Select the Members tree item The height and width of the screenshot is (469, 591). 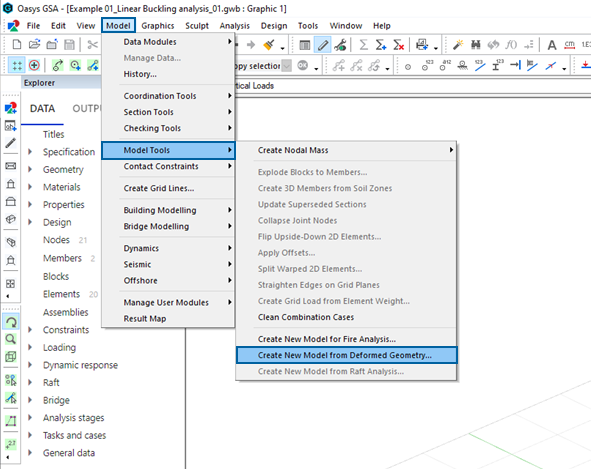tap(62, 258)
